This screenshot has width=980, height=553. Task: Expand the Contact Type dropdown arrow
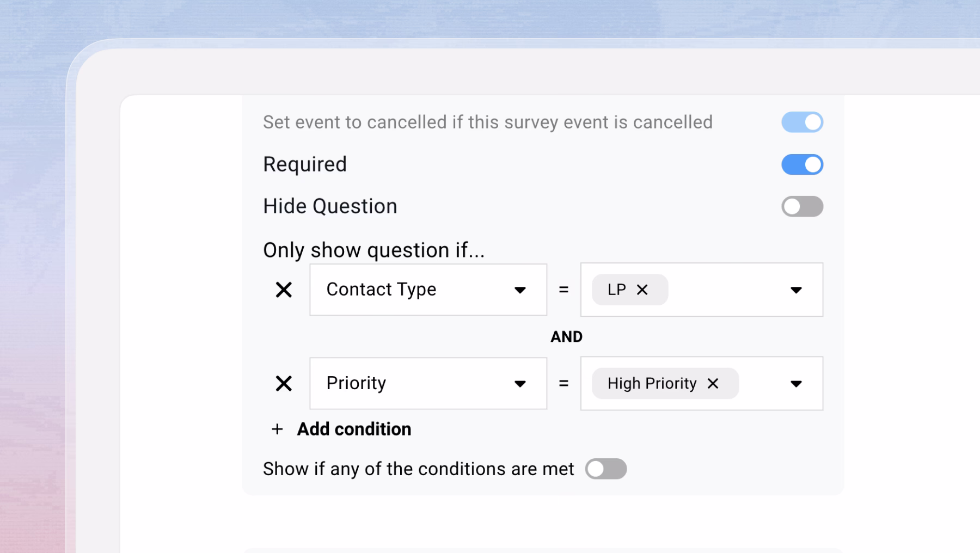point(520,290)
